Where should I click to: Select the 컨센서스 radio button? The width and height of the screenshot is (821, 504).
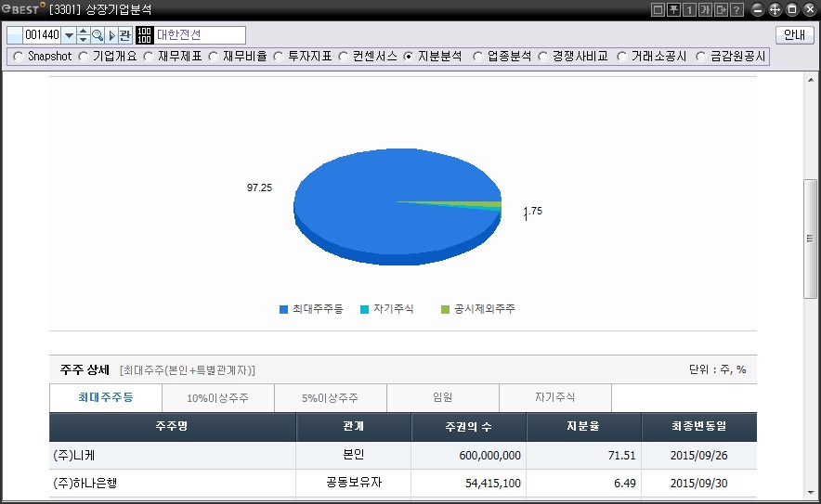(x=344, y=57)
